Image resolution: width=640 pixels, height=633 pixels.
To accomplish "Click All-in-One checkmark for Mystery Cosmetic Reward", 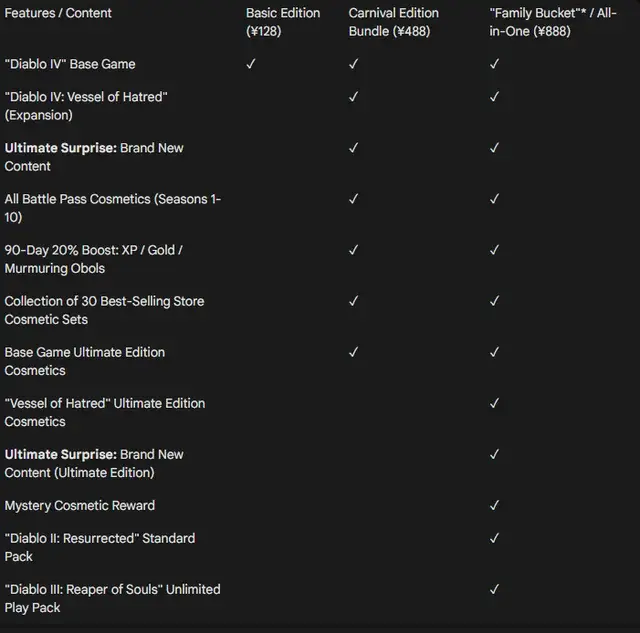I will [x=494, y=506].
